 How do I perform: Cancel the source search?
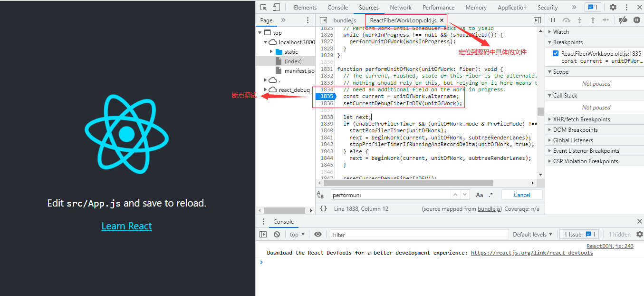tap(522, 195)
